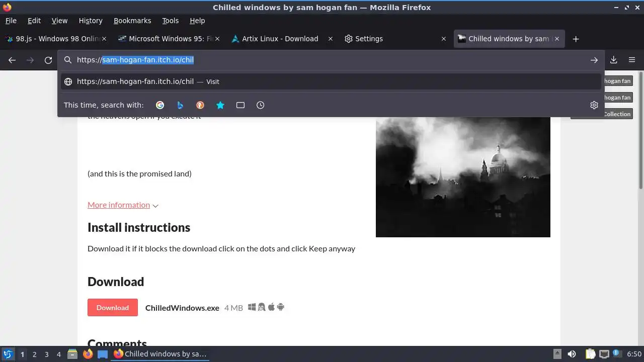Click the update notifier tray icon
The width and height of the screenshot is (644, 362).
[617, 354]
